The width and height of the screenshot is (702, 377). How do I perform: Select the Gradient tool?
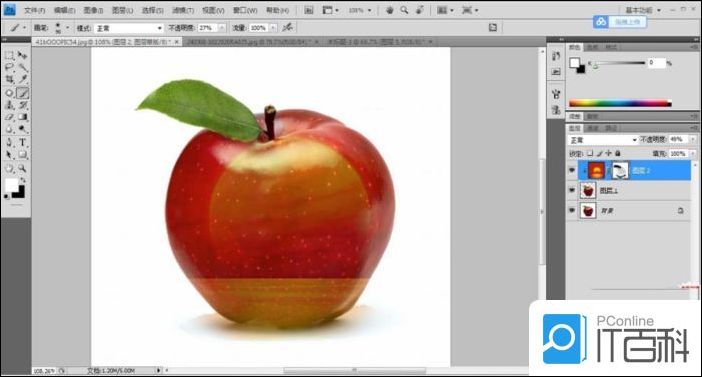tap(22, 117)
